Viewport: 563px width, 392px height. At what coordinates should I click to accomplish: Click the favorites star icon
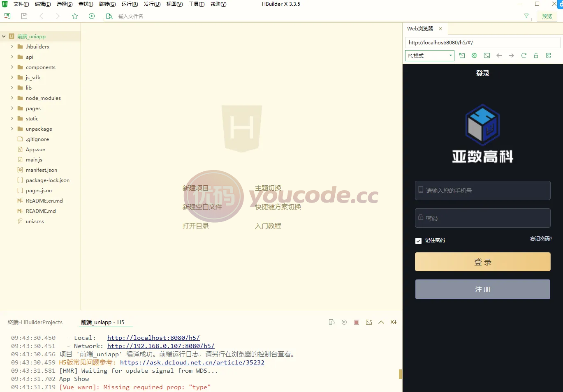(75, 16)
